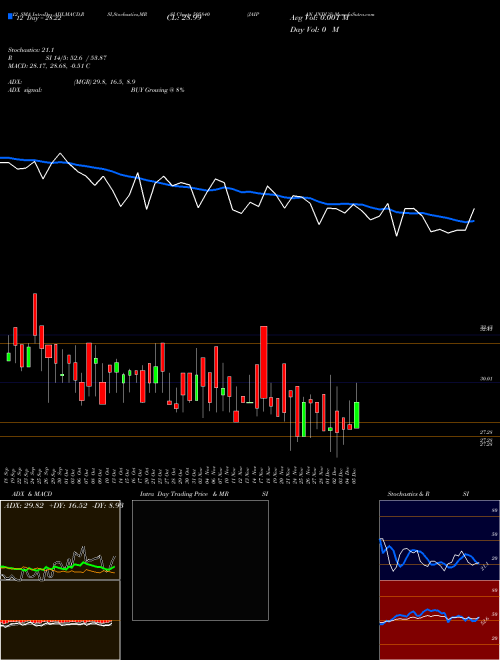Open the MACD histogram mini chart at bottom left
500x660 pixels.
(x=60, y=620)
